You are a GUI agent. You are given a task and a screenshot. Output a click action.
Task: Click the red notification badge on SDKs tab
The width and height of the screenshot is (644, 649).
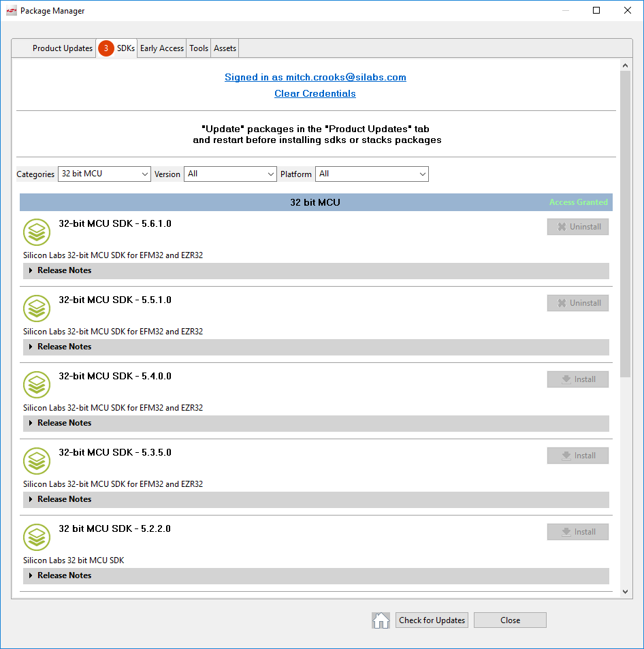pos(106,48)
